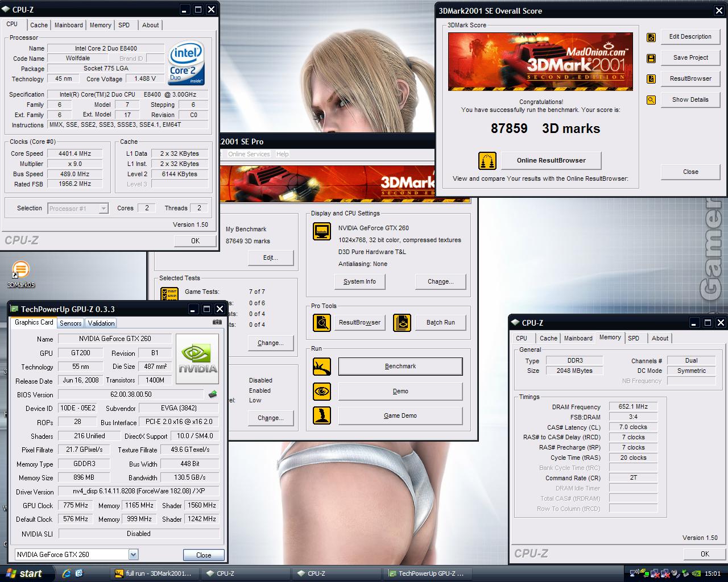
Task: Open the CPU tab in memory CPU-Z window
Action: click(522, 338)
